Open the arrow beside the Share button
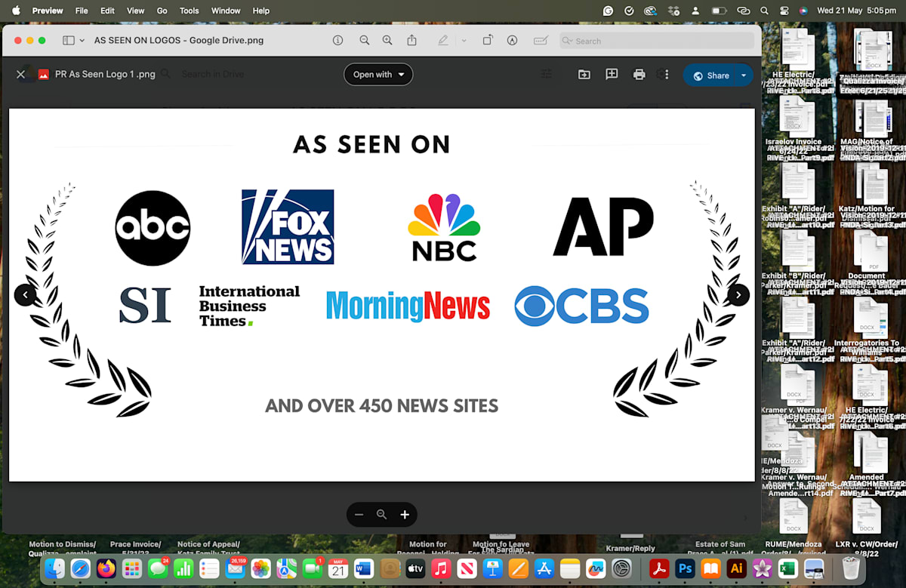Screen dimensions: 906x588 [x=744, y=75]
